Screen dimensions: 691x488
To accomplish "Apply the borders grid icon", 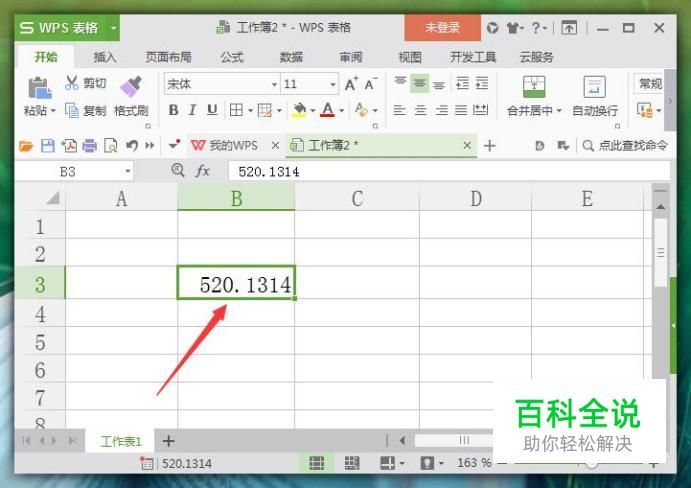I will point(236,110).
